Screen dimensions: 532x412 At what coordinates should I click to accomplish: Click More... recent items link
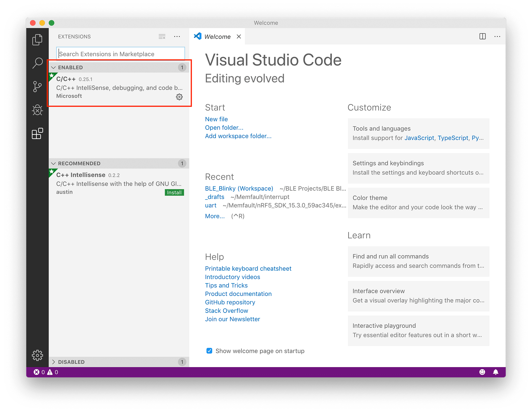pyautogui.click(x=215, y=216)
